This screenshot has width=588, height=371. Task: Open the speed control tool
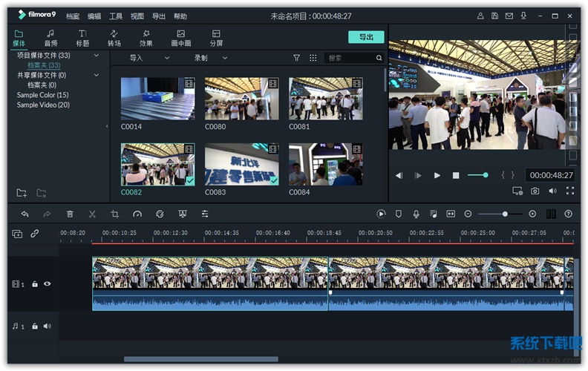point(137,214)
